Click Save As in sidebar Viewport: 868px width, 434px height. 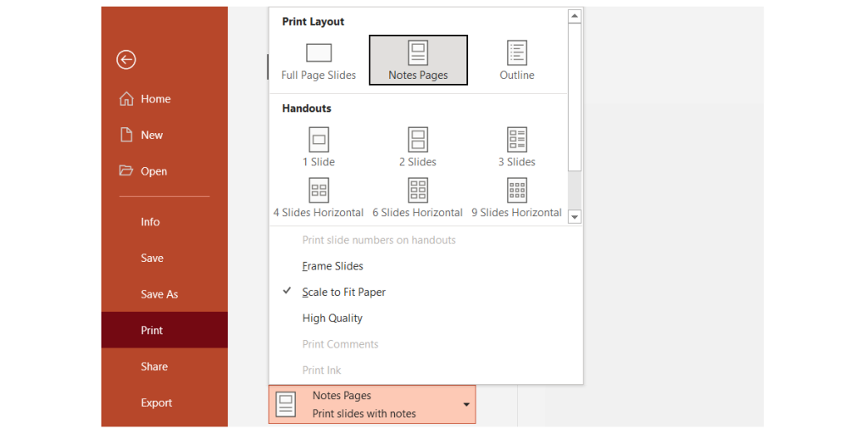tap(159, 294)
